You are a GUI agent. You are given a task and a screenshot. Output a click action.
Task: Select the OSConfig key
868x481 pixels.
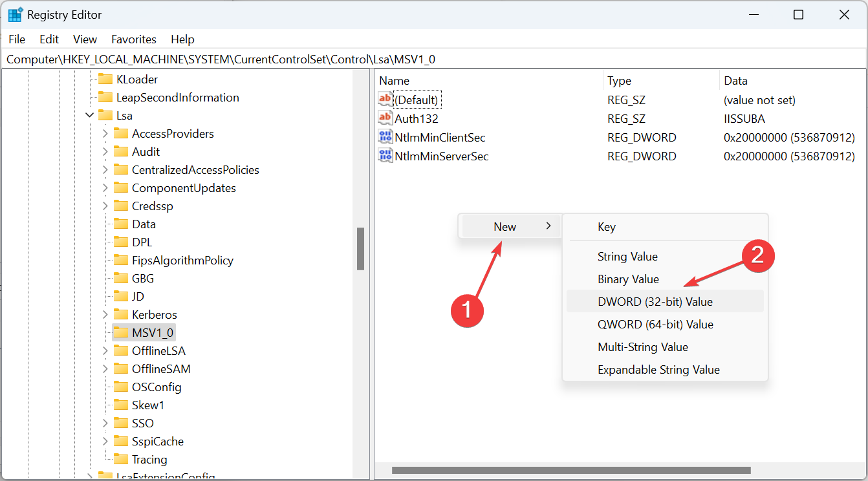(157, 387)
